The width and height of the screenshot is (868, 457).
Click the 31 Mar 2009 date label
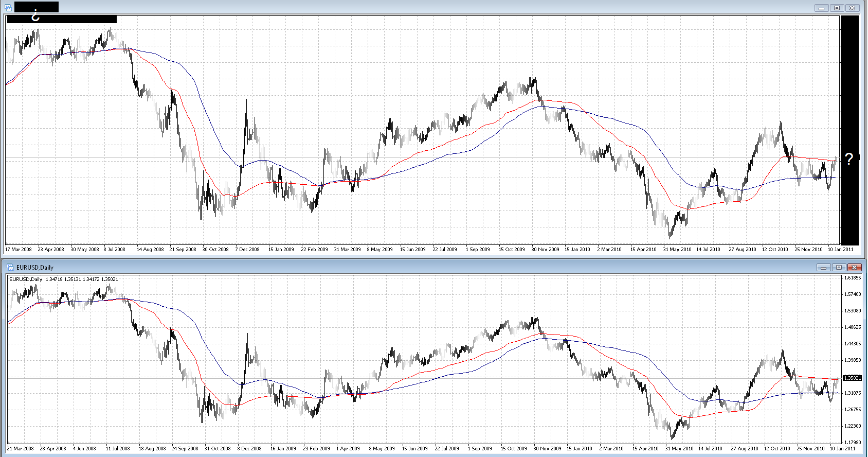pos(348,250)
